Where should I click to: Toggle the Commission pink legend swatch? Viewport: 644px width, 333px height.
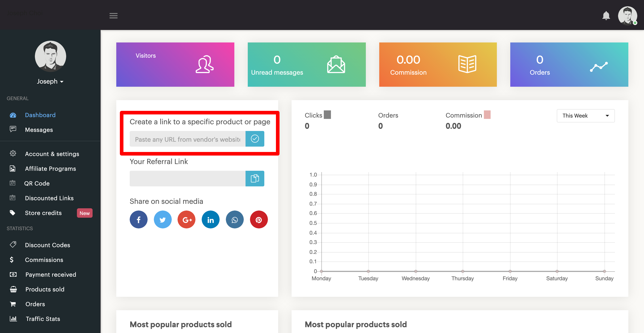click(x=487, y=115)
